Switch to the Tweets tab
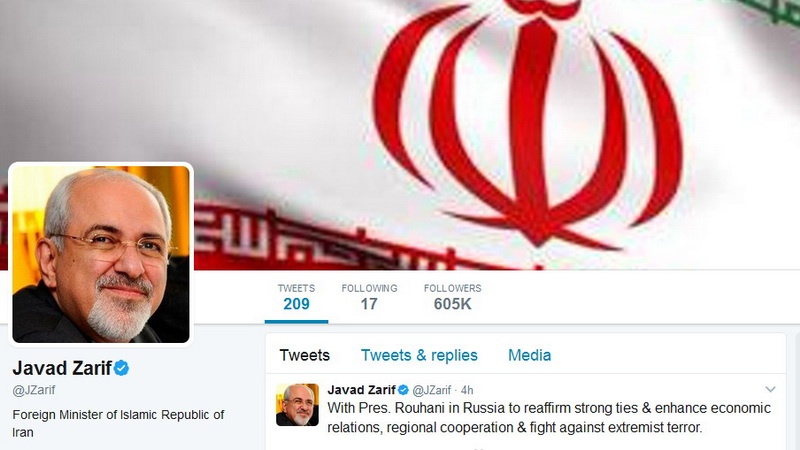Image resolution: width=800 pixels, height=450 pixels. tap(305, 355)
